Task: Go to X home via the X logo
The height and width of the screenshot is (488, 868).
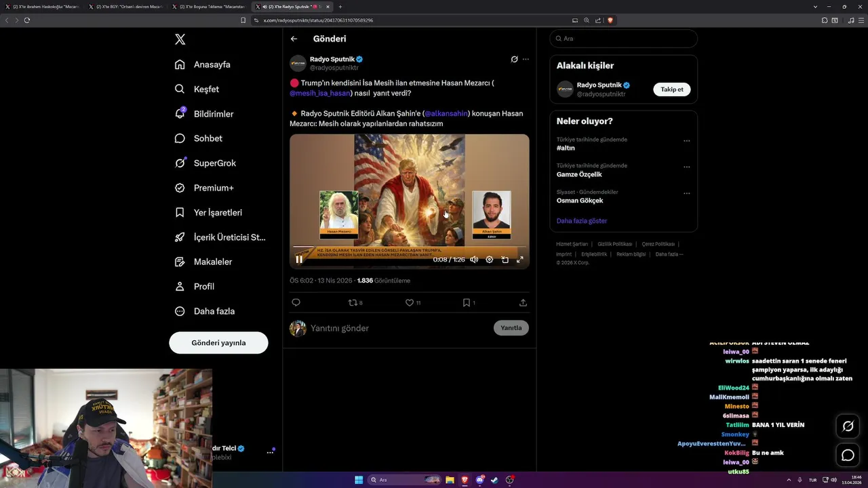Action: (180, 39)
